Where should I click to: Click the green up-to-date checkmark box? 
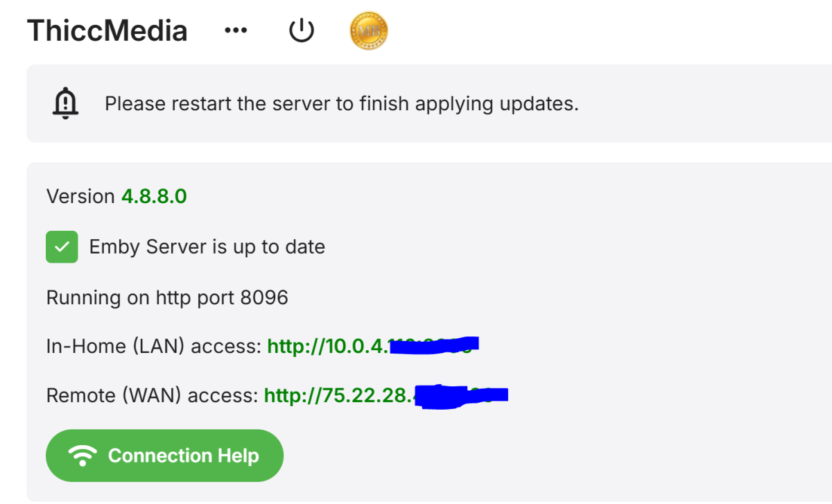[62, 247]
